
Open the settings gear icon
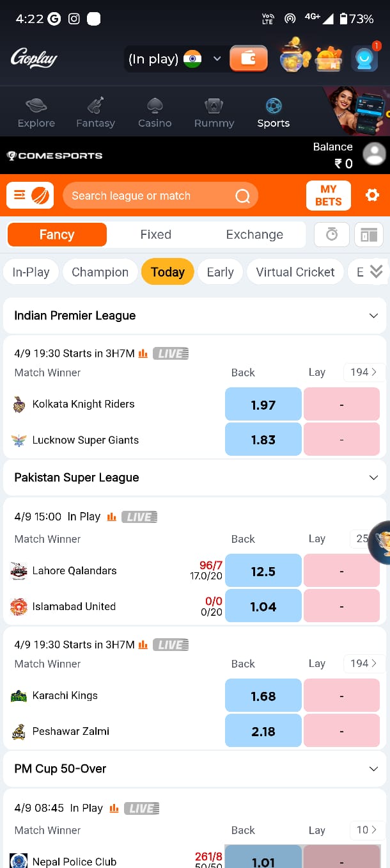coord(372,195)
